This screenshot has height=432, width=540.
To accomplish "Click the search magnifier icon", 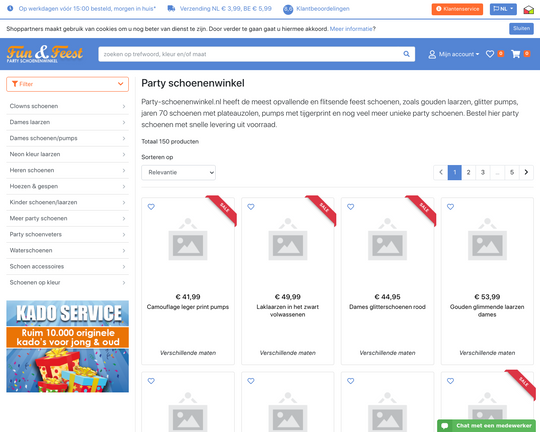I will point(406,54).
